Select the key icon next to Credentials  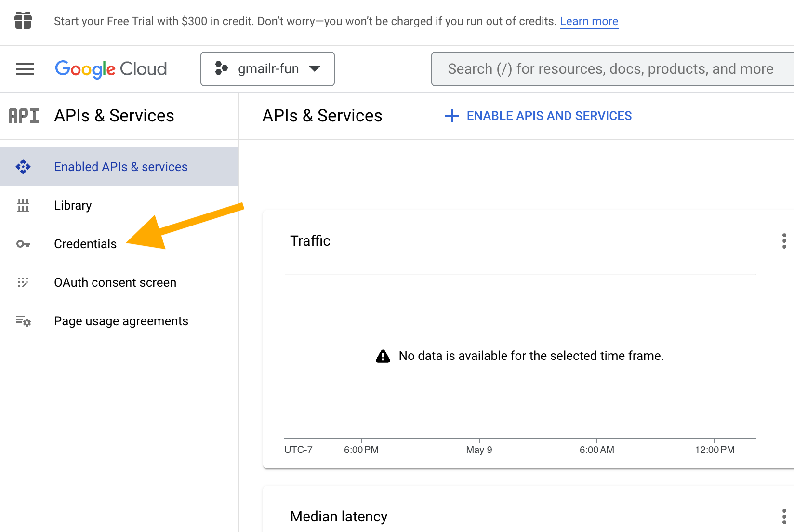(x=23, y=244)
